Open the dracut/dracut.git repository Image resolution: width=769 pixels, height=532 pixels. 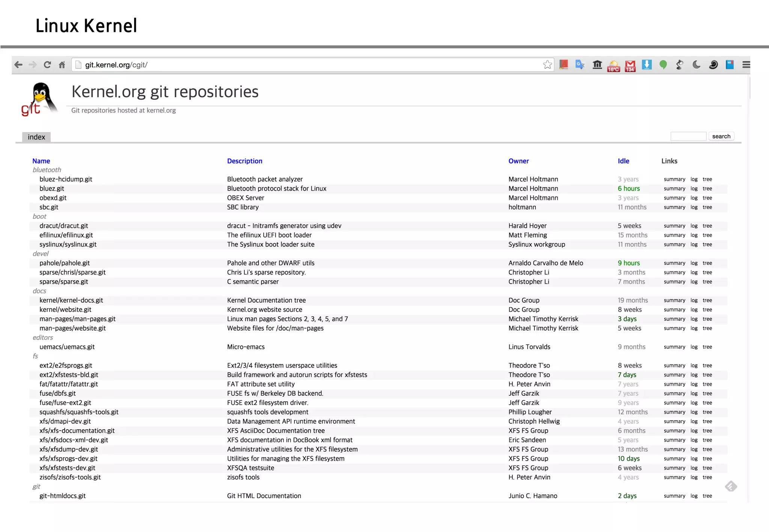coord(64,226)
